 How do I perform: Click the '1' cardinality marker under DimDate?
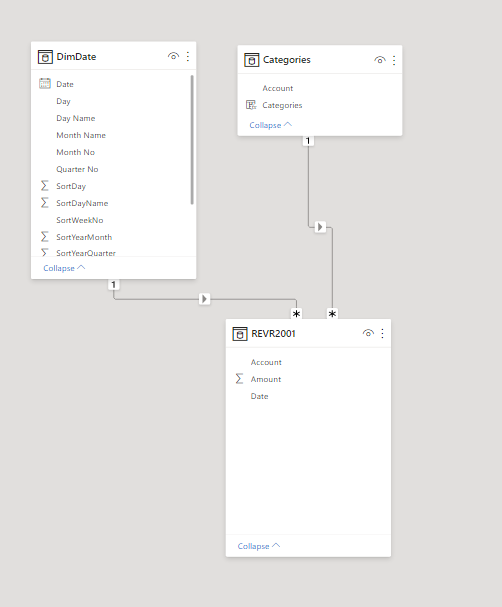point(113,285)
